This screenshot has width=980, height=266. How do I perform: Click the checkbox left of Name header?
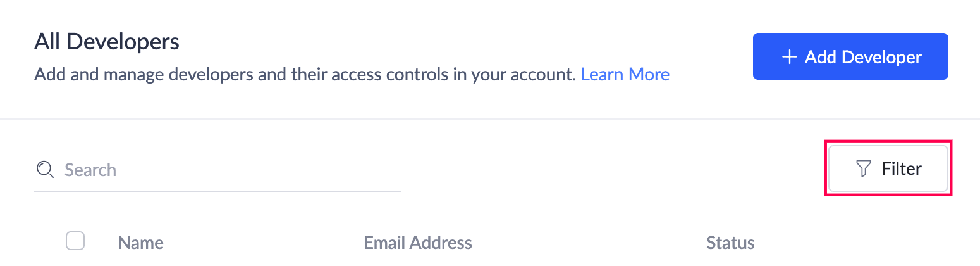click(x=75, y=241)
